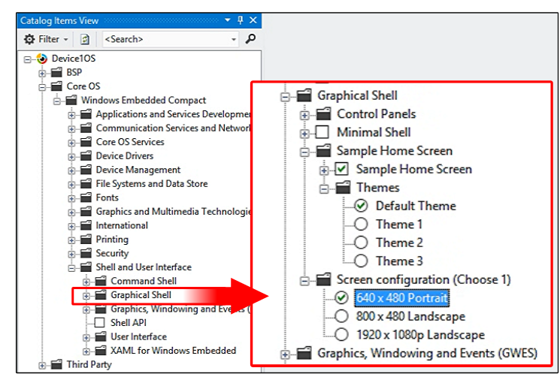Collapse the Device1OS root node
Image resolution: width=560 pixels, height=392 pixels.
coord(28,59)
